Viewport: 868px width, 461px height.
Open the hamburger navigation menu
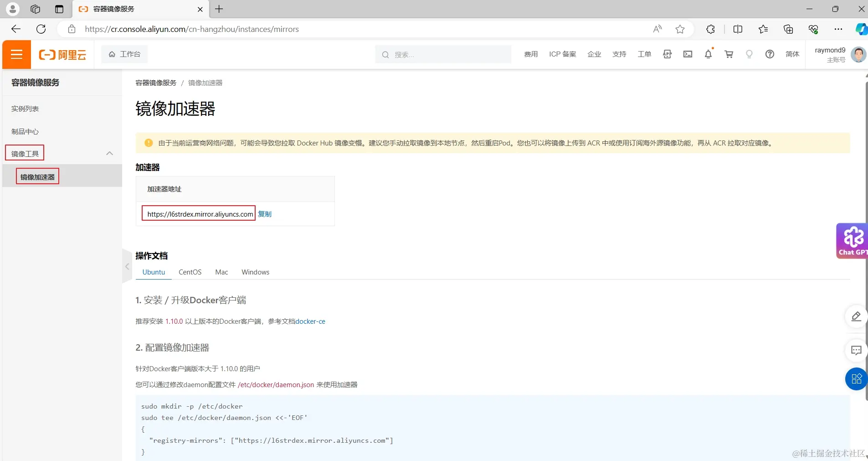coord(16,55)
